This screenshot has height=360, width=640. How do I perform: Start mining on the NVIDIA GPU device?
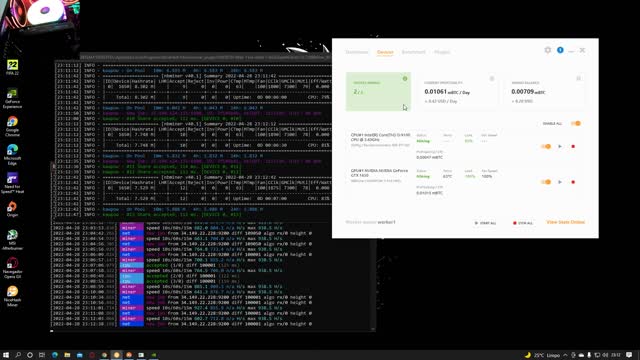click(x=560, y=182)
